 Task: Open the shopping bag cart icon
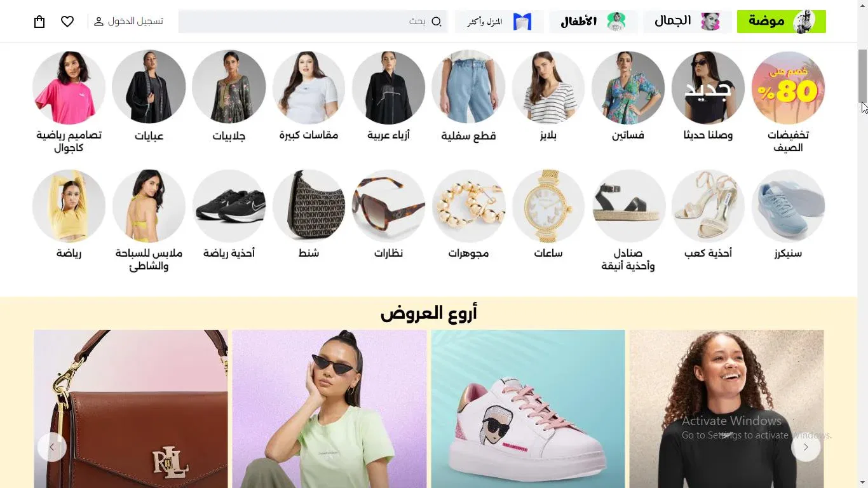click(39, 22)
